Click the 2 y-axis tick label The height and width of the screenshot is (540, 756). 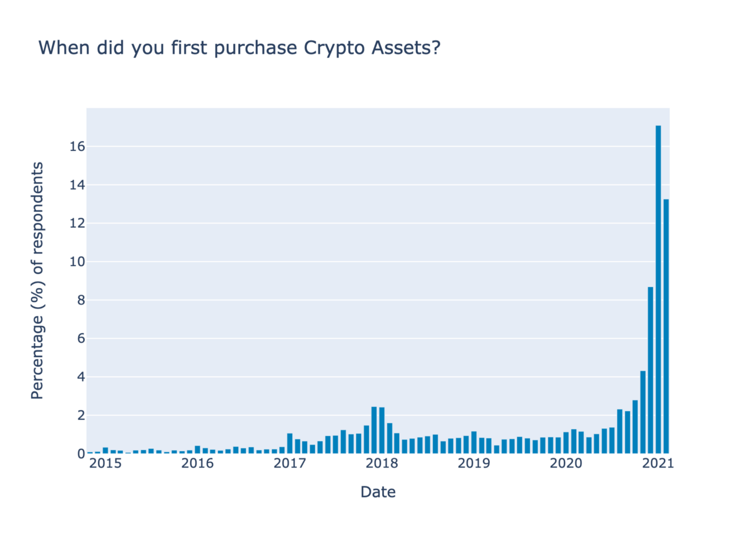[81, 416]
